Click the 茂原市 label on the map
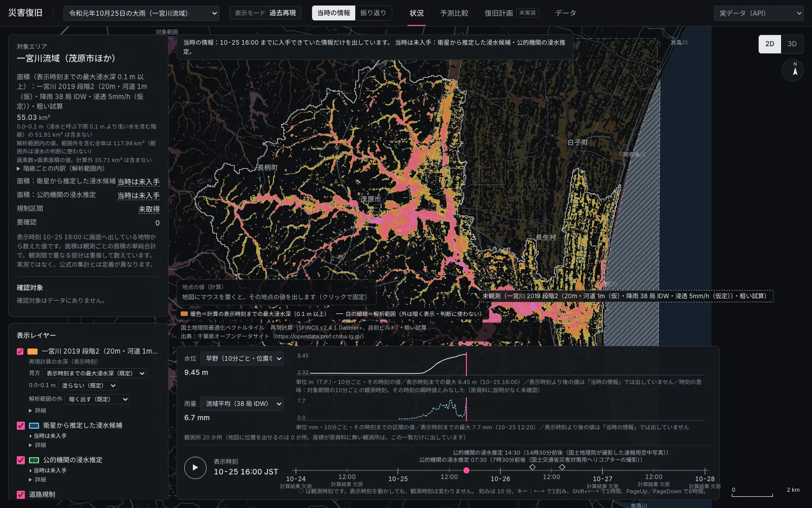Screen dimensions: 812x508 point(371,200)
